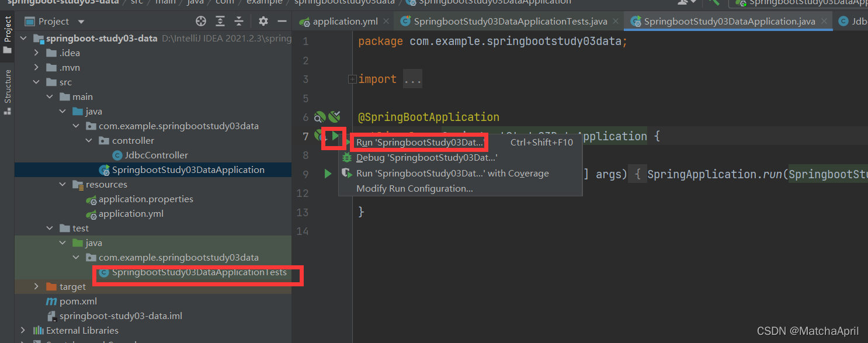Image resolution: width=868 pixels, height=343 pixels.
Task: Expand the folded import block plus icon
Action: [352, 79]
